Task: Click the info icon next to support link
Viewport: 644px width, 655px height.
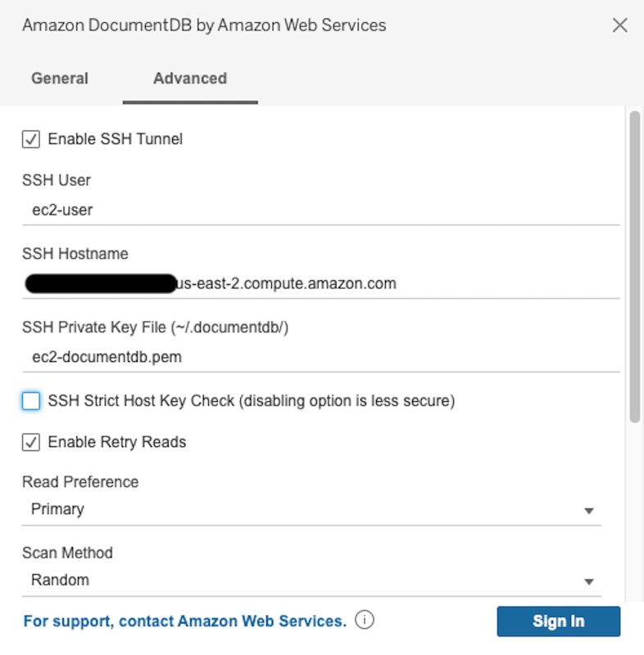Action: (364, 621)
